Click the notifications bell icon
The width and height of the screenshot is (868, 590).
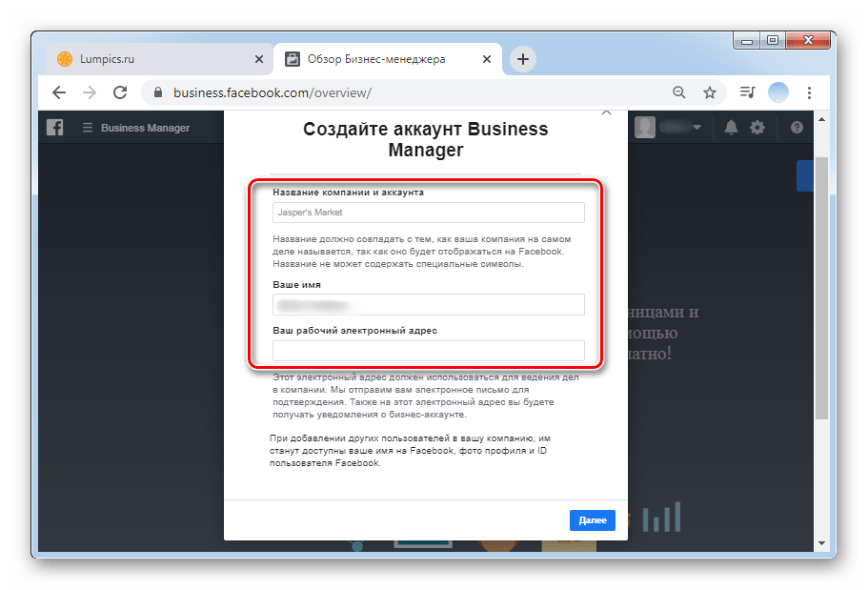(731, 128)
